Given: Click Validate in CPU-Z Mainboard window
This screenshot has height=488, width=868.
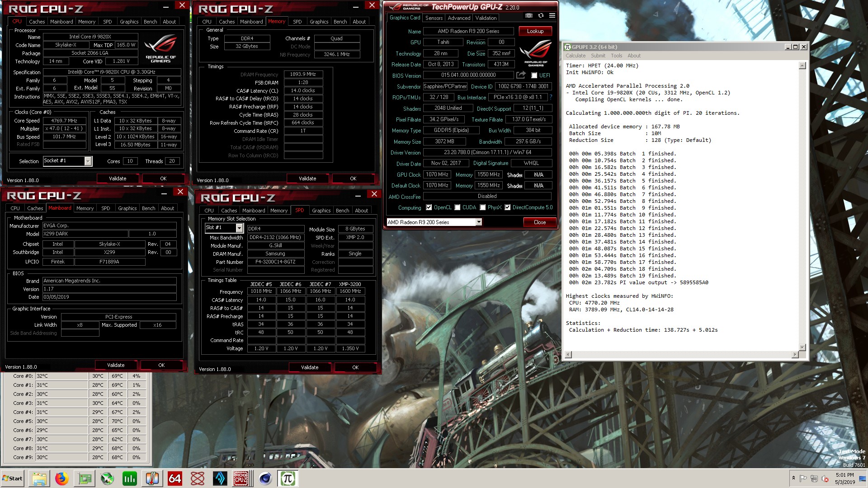Looking at the screenshot, I should [x=116, y=365].
